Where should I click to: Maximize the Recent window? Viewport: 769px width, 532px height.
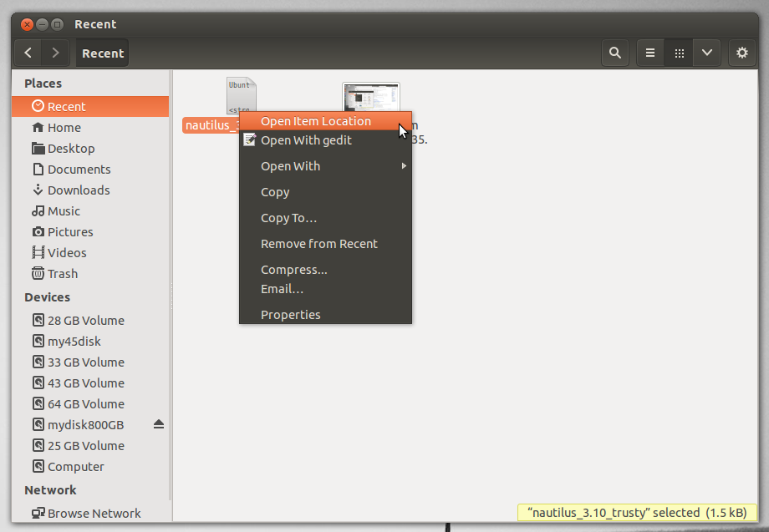(x=58, y=24)
